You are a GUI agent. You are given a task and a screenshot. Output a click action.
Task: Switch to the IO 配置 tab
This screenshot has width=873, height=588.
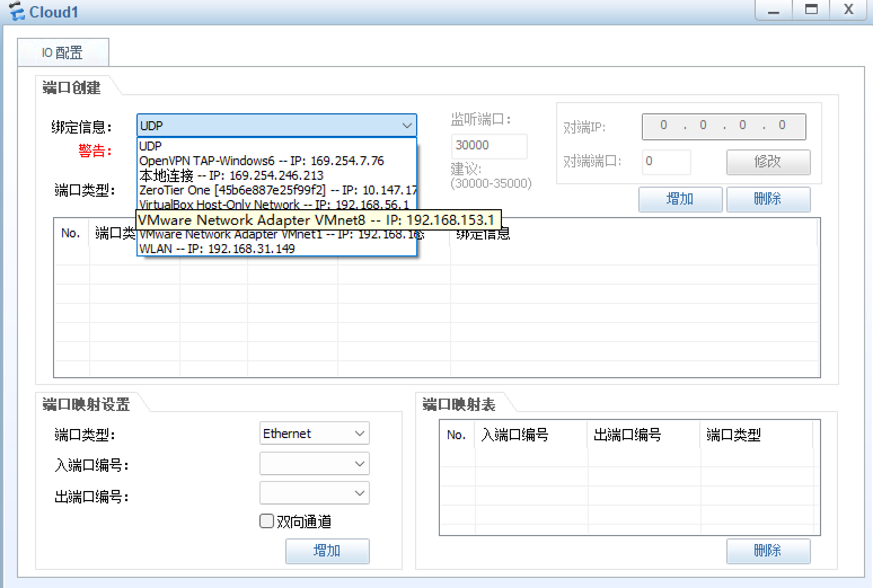point(63,52)
